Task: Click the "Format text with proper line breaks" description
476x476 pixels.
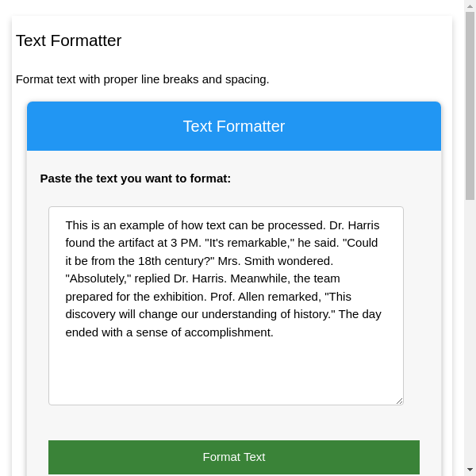Action: tap(143, 79)
